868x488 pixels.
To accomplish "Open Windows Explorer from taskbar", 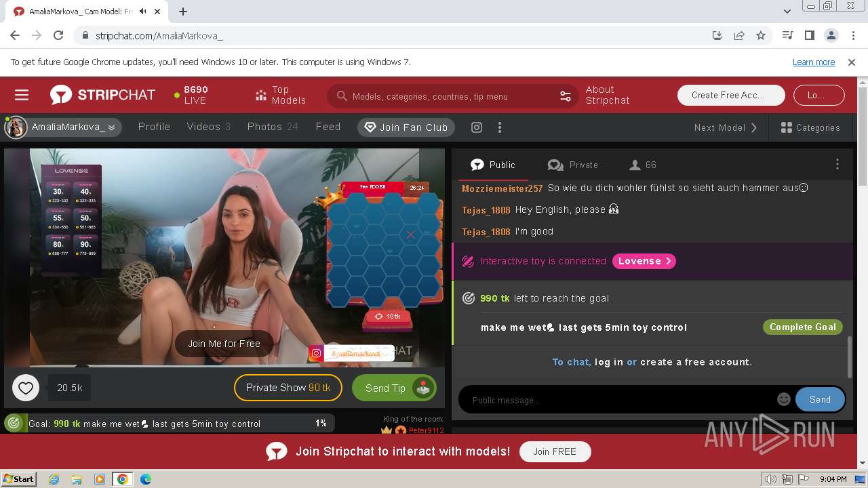I will tap(77, 479).
